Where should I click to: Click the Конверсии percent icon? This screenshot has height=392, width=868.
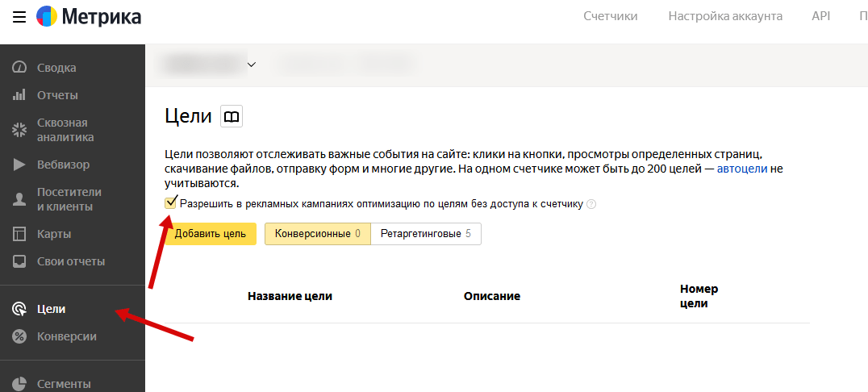pos(20,336)
